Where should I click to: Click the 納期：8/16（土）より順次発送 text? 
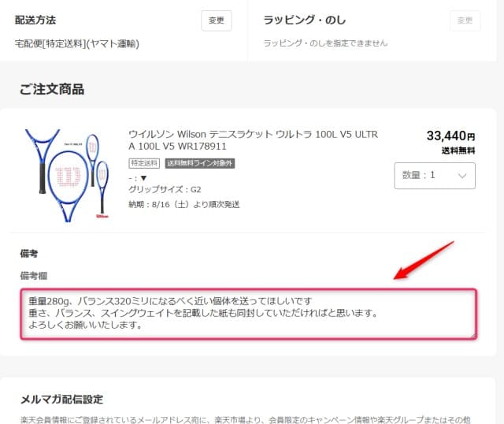183,205
